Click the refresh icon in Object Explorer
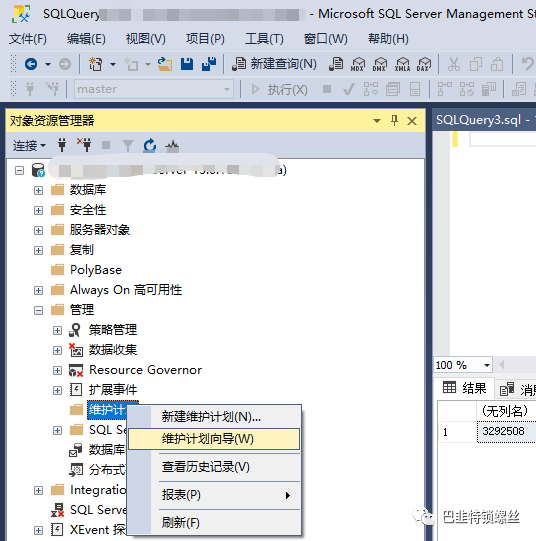Screen dimensions: 536x541 click(150, 146)
